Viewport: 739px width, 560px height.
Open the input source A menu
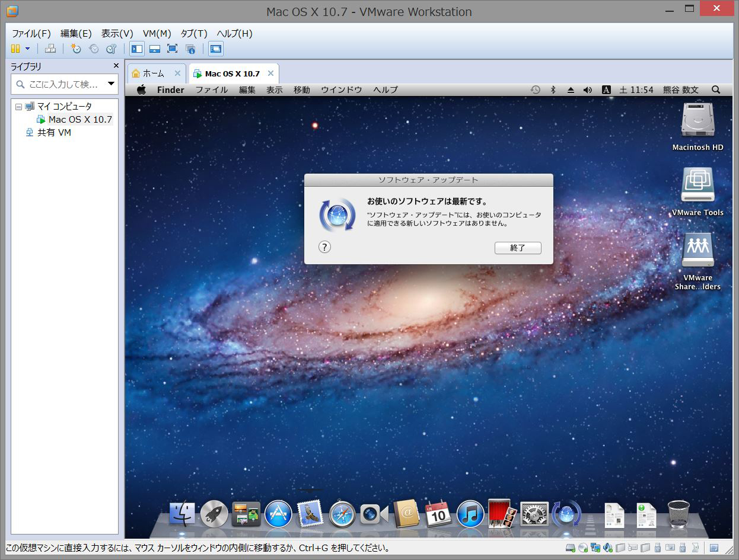coord(606,90)
